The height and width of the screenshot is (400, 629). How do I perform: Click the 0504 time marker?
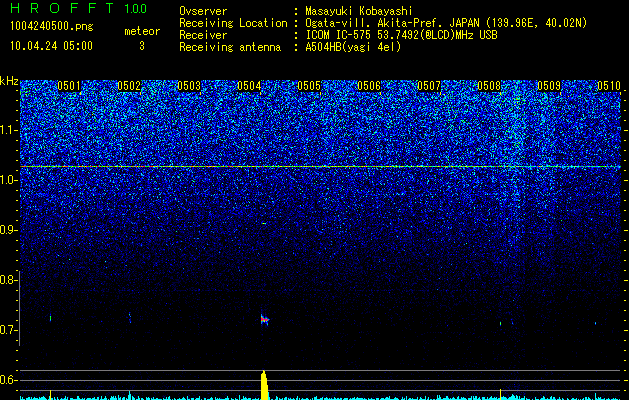point(249,86)
